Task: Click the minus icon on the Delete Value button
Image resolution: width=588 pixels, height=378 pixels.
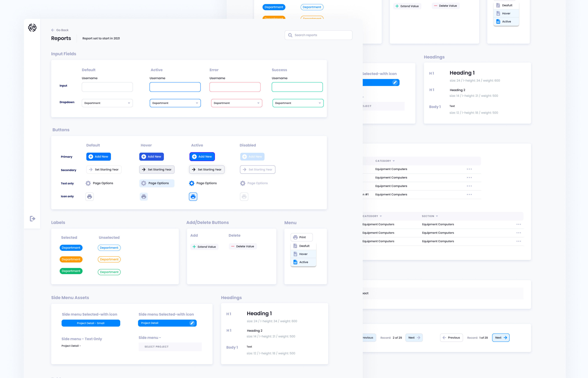Action: point(233,246)
